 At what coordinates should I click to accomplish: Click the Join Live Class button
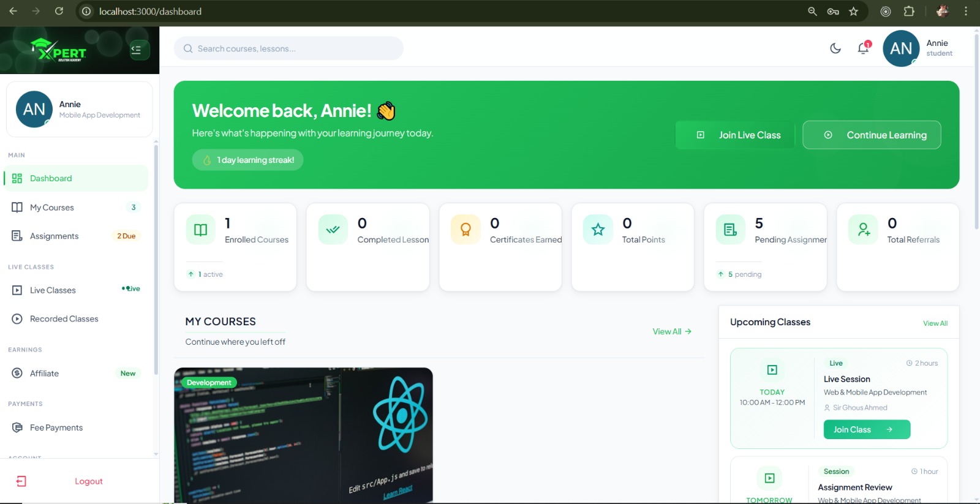735,135
